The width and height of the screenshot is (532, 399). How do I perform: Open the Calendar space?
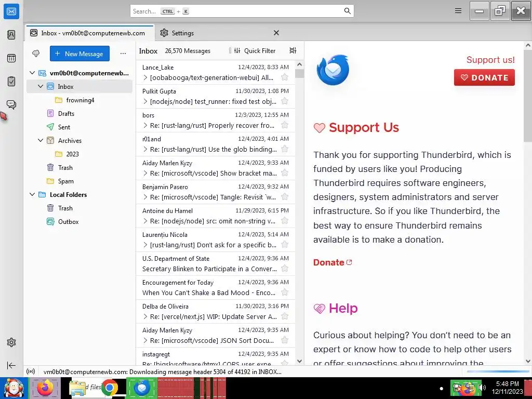tap(11, 58)
